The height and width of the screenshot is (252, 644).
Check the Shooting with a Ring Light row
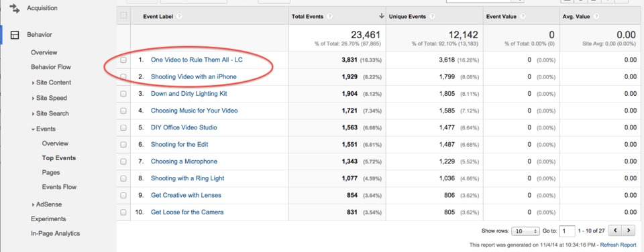coord(123,178)
